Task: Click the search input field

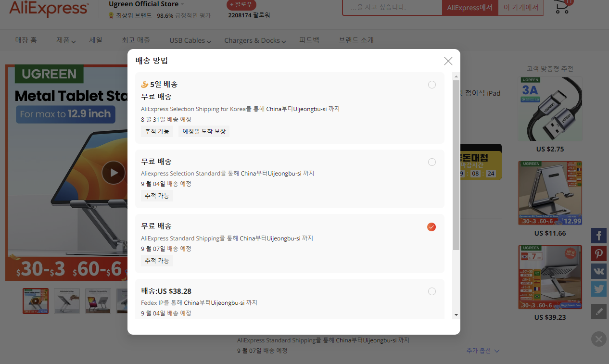Action: coord(393,8)
